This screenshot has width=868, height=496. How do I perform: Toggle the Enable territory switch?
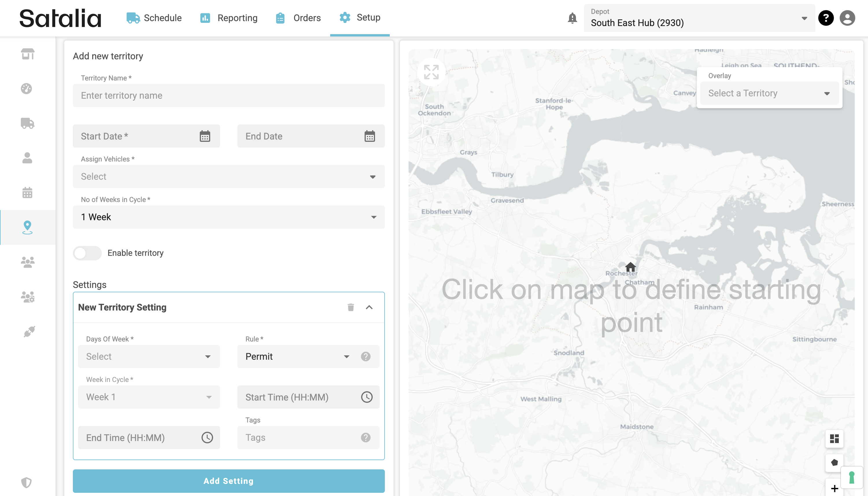(x=87, y=253)
